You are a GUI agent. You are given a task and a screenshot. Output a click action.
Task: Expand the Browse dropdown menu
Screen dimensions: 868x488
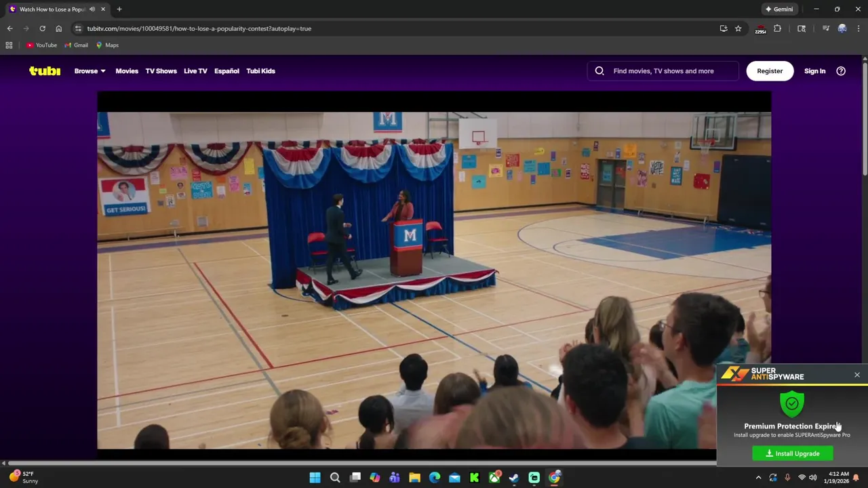point(90,70)
